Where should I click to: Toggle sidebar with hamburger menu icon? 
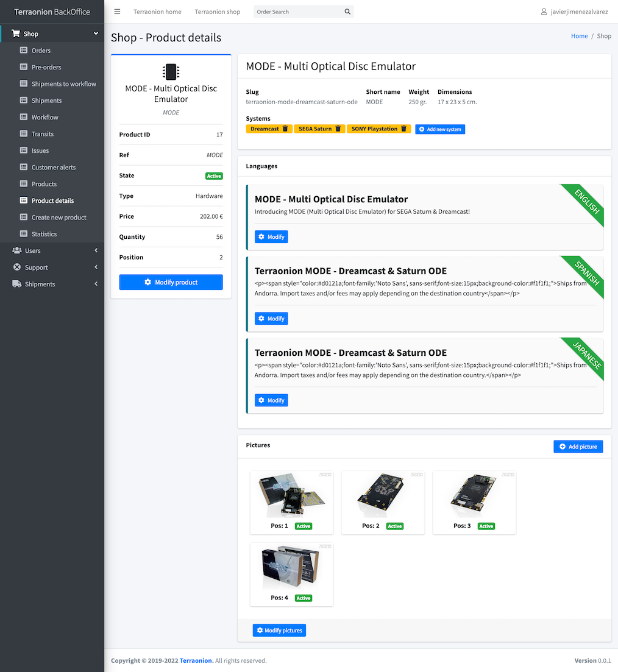tap(117, 12)
